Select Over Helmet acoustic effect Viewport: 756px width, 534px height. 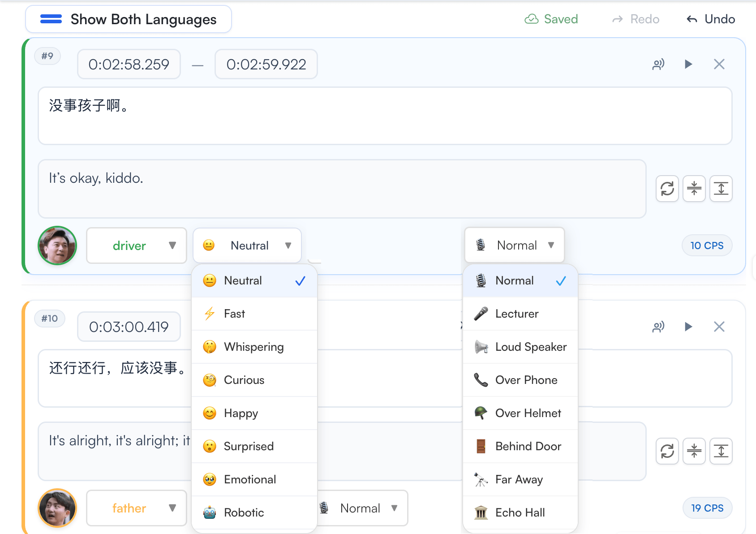[520, 413]
